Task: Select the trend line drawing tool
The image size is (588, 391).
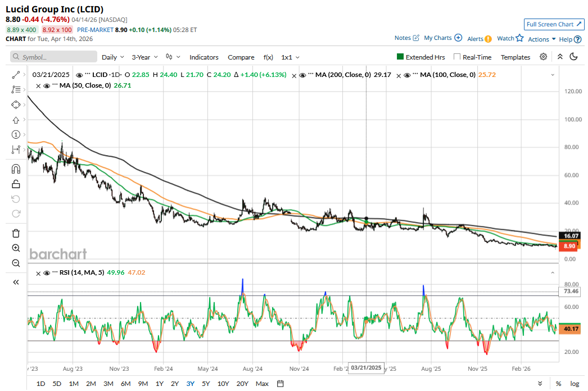Action: point(16,75)
